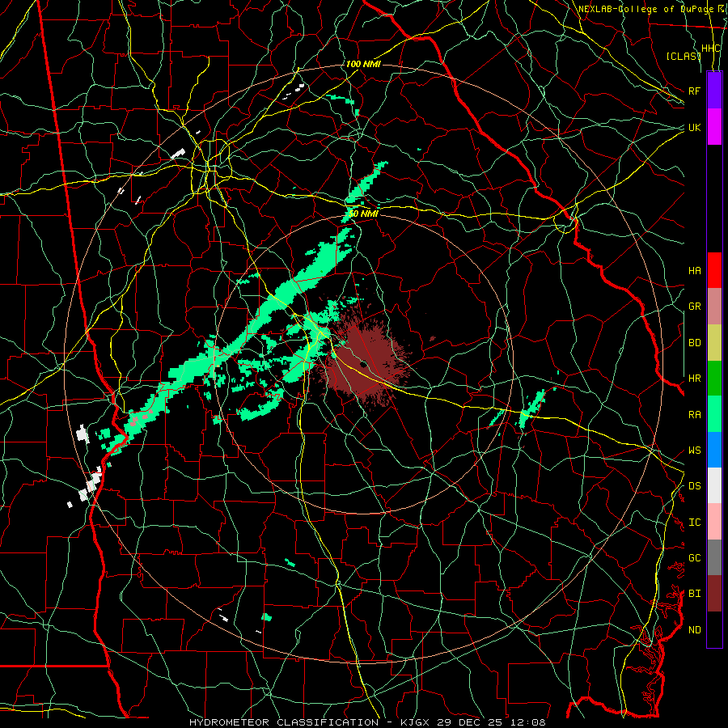Select the BD big drops legend swatch
The height and width of the screenshot is (728, 728).
[714, 343]
